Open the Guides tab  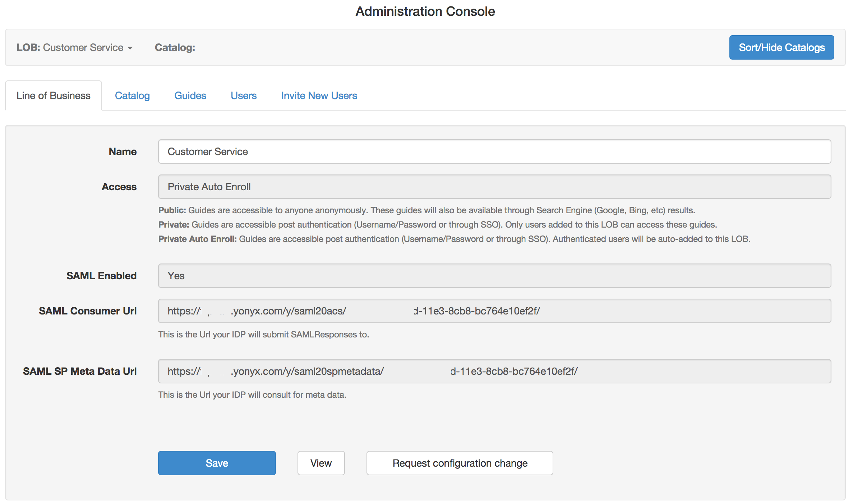(190, 95)
